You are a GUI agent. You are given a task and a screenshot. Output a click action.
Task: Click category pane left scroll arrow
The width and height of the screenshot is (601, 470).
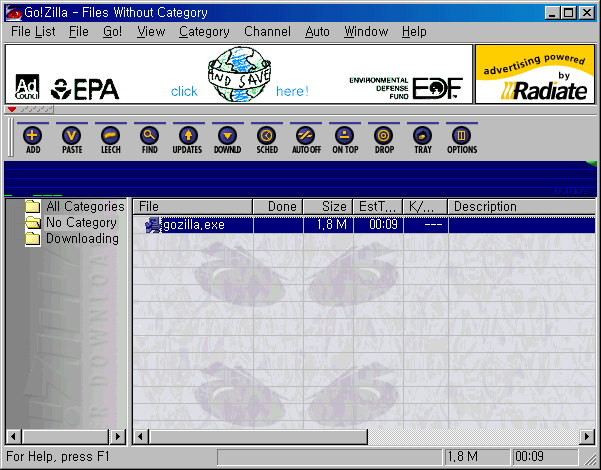[13, 436]
